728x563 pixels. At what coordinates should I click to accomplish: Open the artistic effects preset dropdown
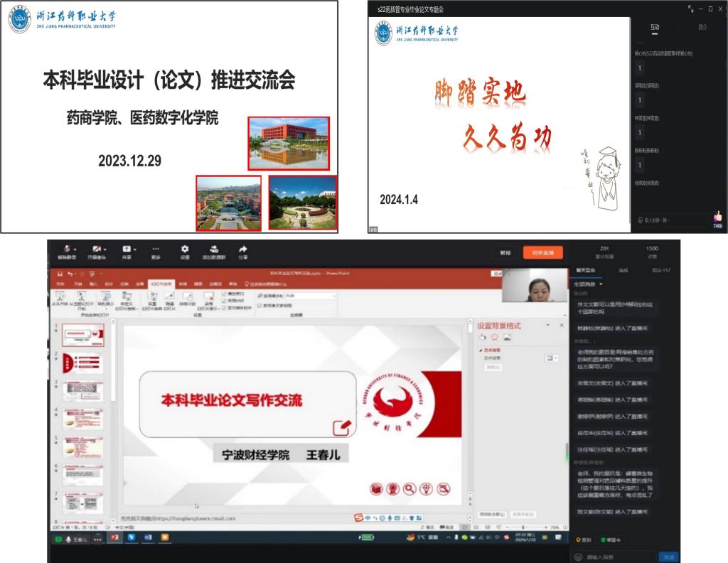click(x=552, y=358)
